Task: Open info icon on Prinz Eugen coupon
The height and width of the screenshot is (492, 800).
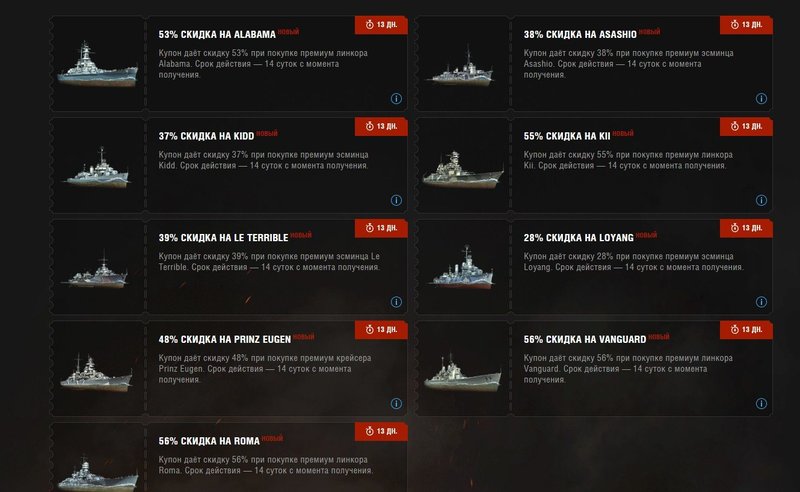Action: tap(396, 403)
